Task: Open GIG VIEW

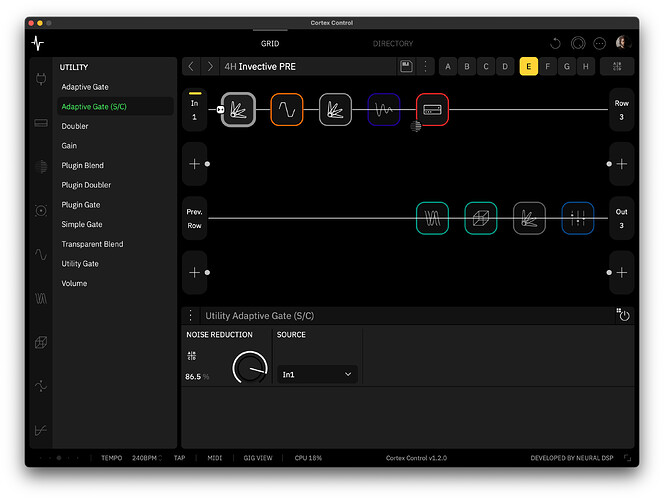Action: (x=258, y=458)
